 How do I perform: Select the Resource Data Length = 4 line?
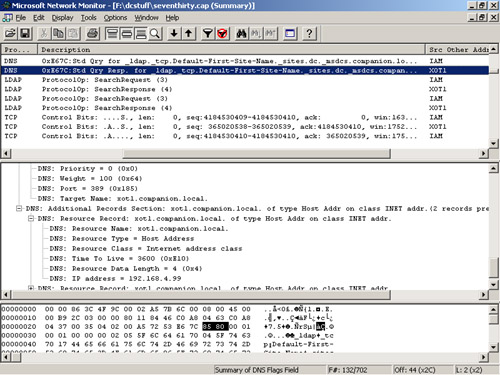(x=126, y=269)
